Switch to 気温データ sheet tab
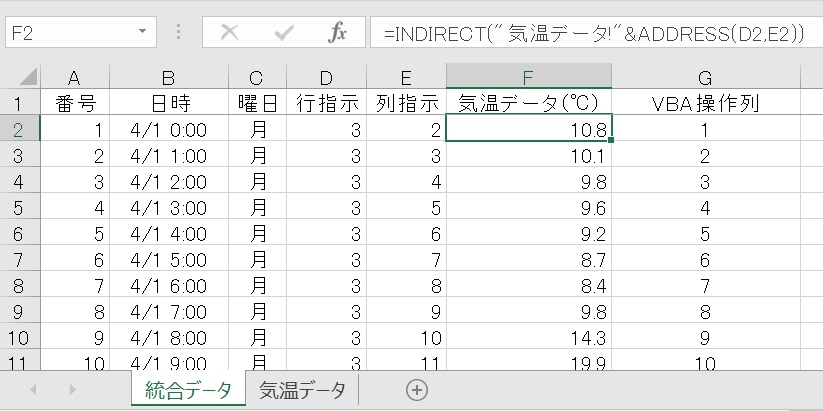Viewport: 823px width, 411px height. point(302,391)
